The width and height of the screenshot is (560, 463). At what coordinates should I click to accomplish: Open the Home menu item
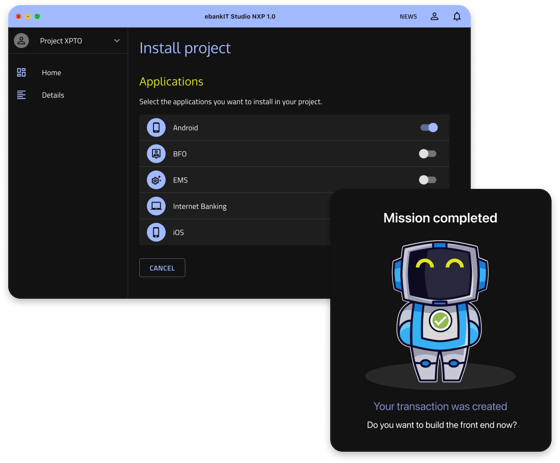click(x=51, y=73)
